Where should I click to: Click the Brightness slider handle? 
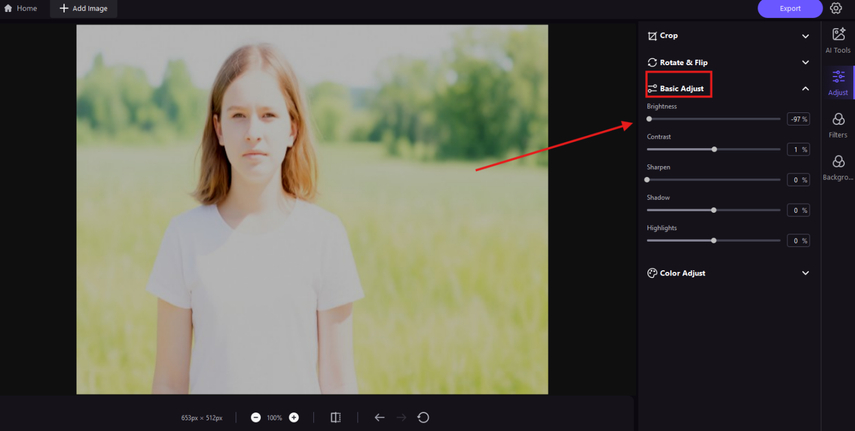click(x=649, y=119)
